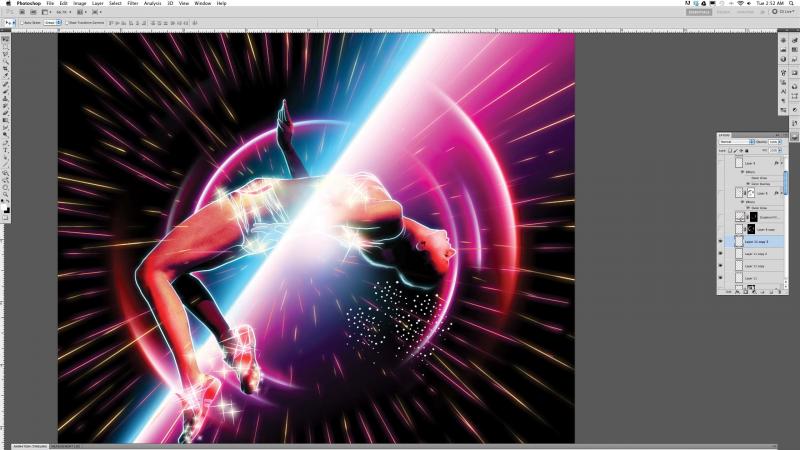This screenshot has height=450, width=800.
Task: Open the Filter menu
Action: tap(133, 4)
